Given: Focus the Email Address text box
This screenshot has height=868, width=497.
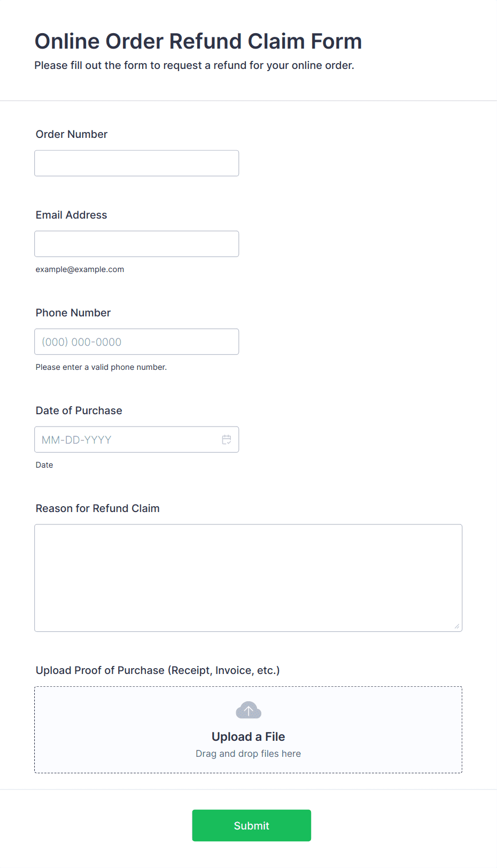Looking at the screenshot, I should point(137,244).
